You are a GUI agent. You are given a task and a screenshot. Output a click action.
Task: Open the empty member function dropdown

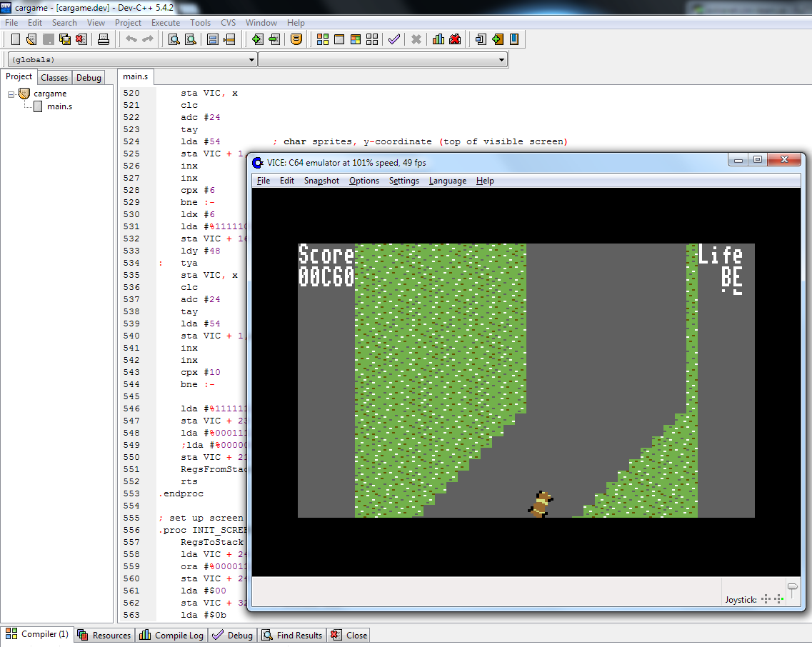[x=383, y=59]
